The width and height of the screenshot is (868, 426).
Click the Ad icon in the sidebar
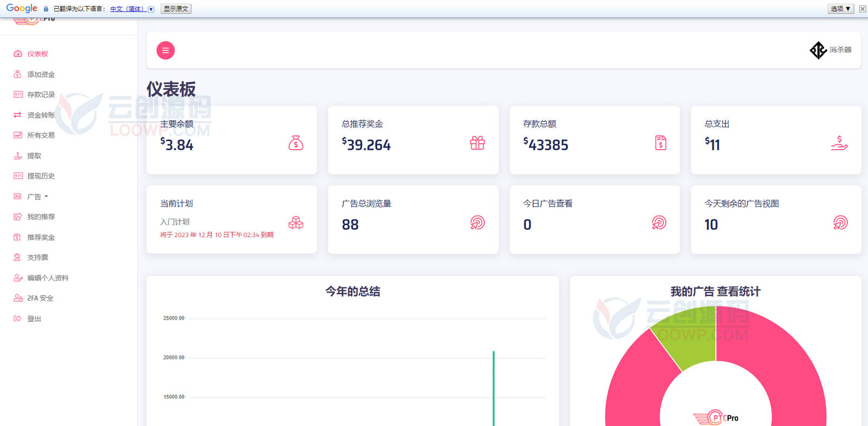(17, 196)
